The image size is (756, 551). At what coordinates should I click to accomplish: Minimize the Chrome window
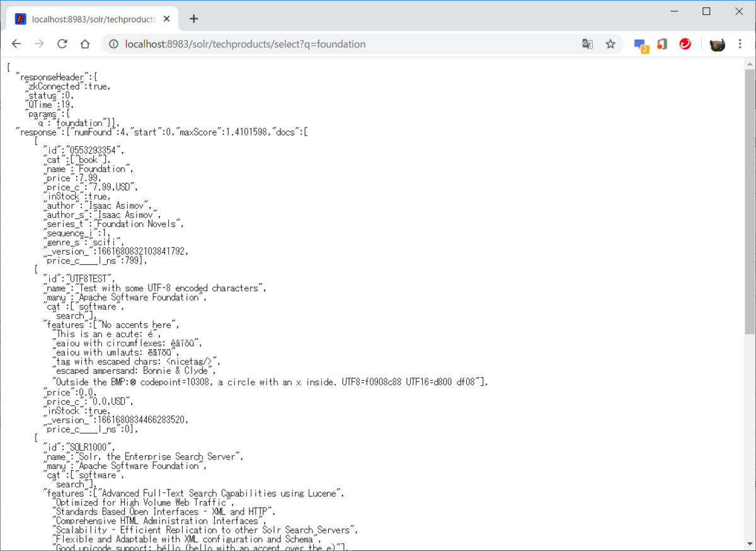coord(673,11)
